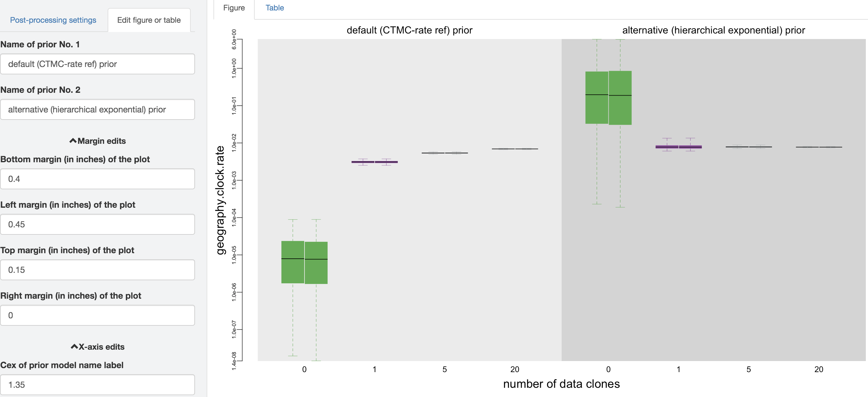868x397 pixels.
Task: Click the chevron icon beside X-axis edits
Action: point(74,347)
